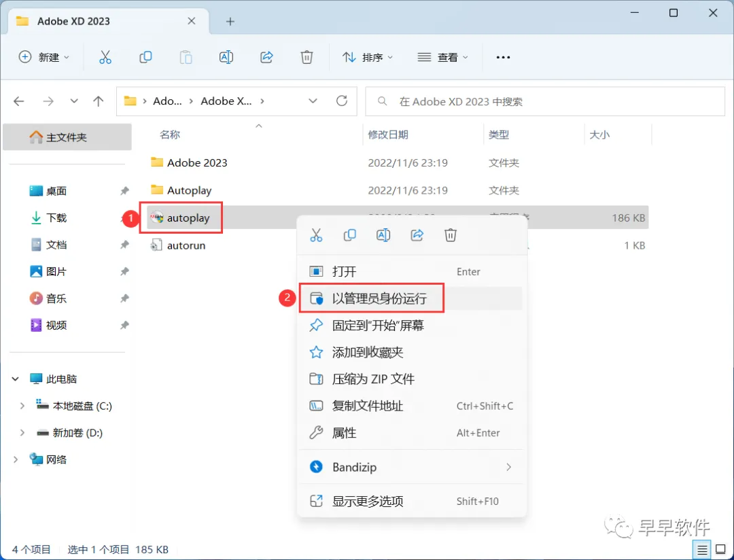Switch to details view in status bar
734x560 pixels.
click(702, 550)
